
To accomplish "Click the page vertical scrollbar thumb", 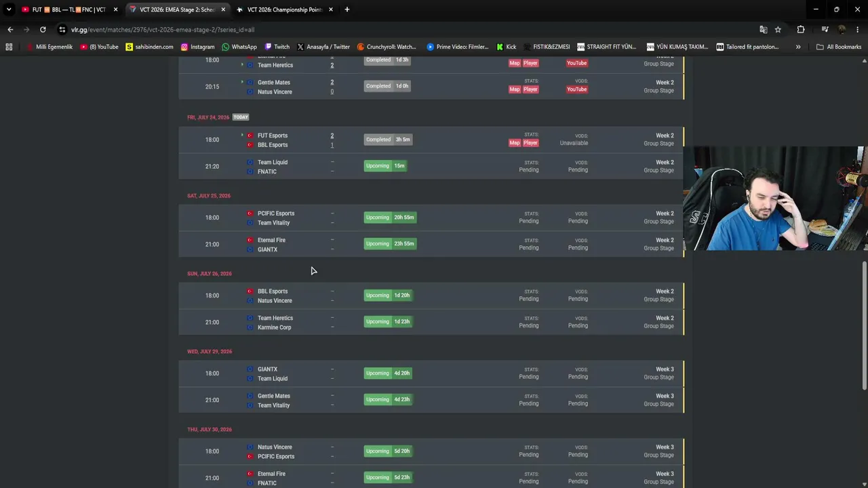I will [864, 325].
